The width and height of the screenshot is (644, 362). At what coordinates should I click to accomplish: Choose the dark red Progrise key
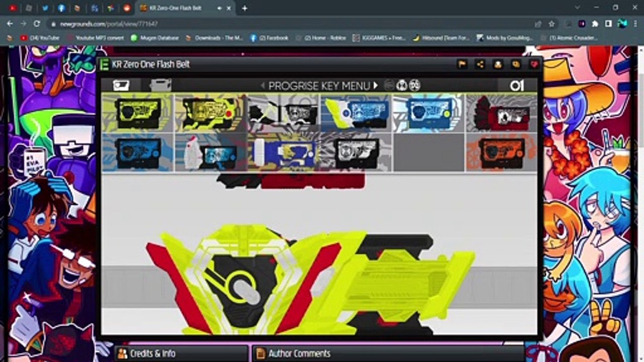click(x=502, y=113)
